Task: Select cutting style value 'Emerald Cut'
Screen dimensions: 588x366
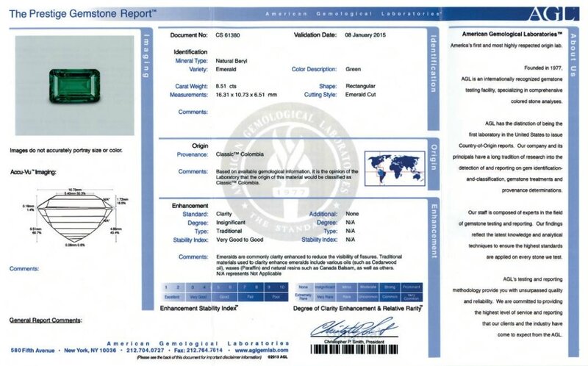Action: click(x=360, y=95)
